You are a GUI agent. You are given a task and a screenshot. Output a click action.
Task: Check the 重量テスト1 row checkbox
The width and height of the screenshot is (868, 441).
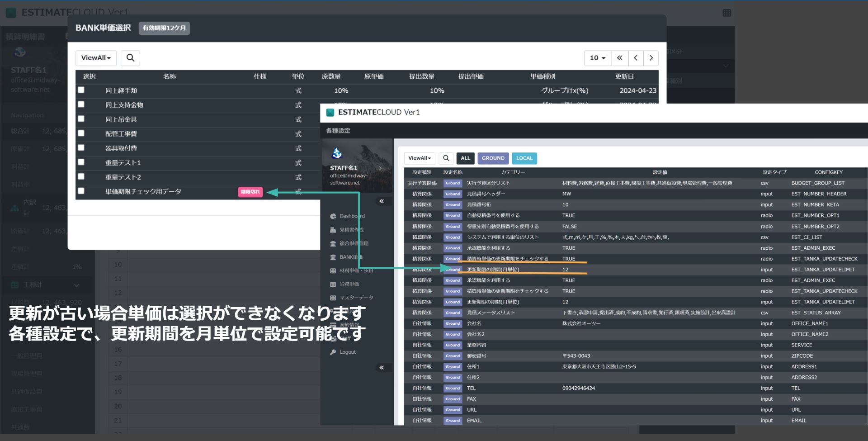point(81,162)
